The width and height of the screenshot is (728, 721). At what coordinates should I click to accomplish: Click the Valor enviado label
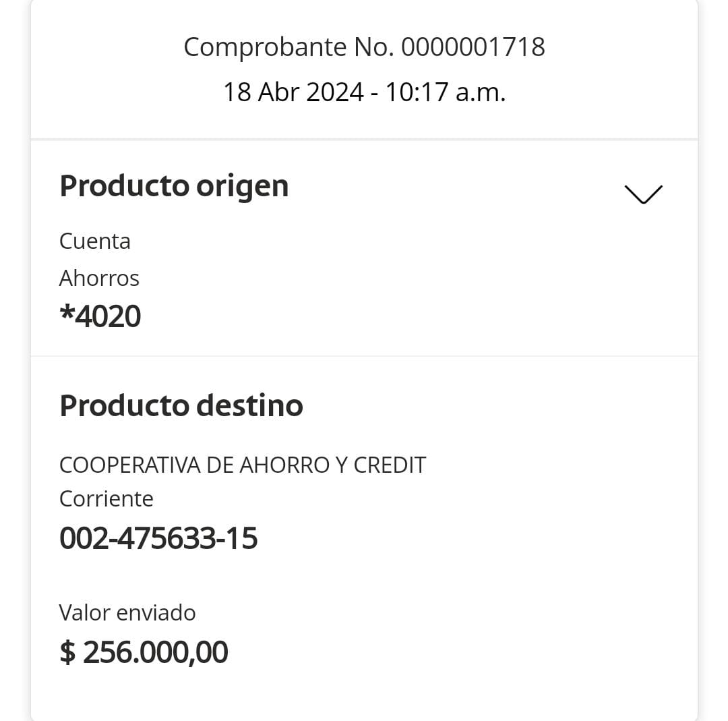(x=127, y=612)
